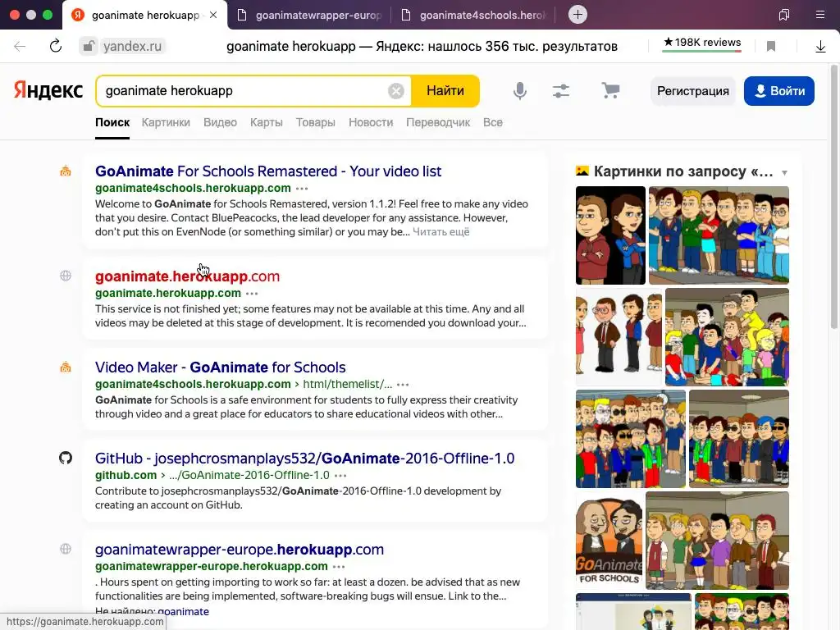
Task: Click the Регистрация button
Action: 692,91
